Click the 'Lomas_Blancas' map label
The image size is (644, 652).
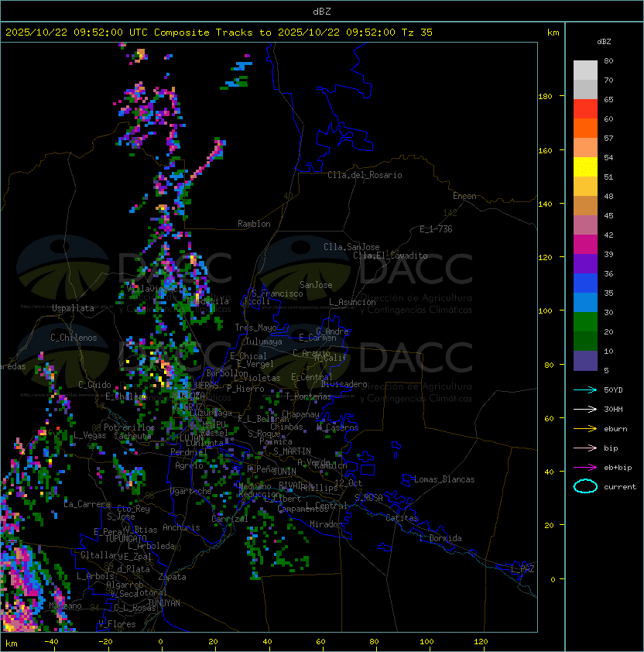[444, 479]
